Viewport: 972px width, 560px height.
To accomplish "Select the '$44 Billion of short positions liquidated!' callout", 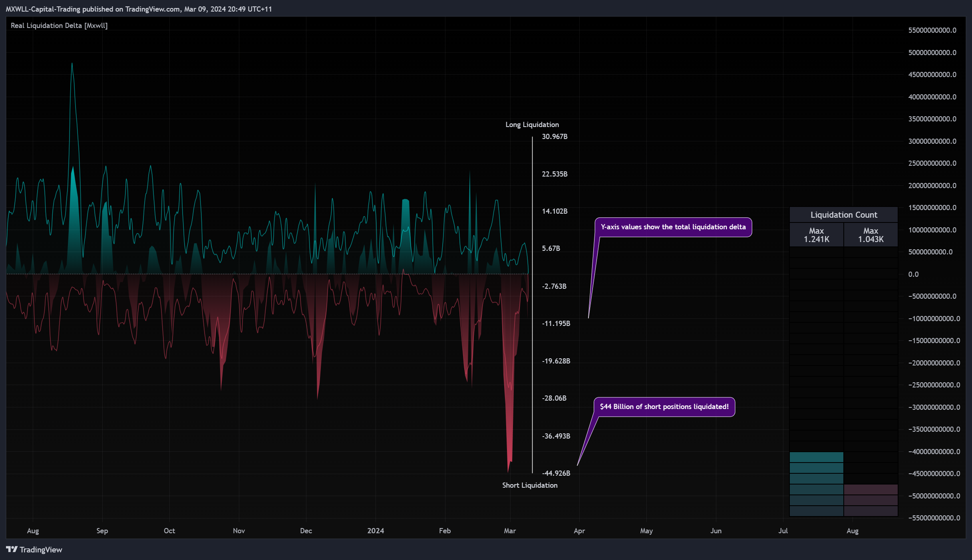I will pyautogui.click(x=664, y=407).
